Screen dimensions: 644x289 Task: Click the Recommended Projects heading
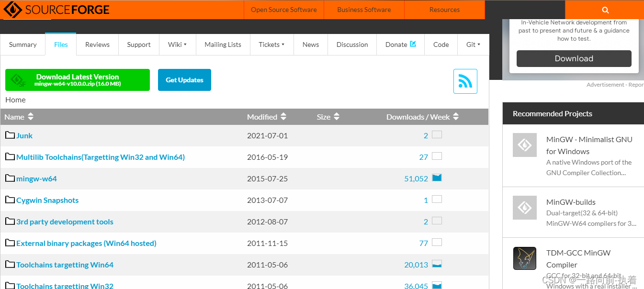click(x=553, y=113)
